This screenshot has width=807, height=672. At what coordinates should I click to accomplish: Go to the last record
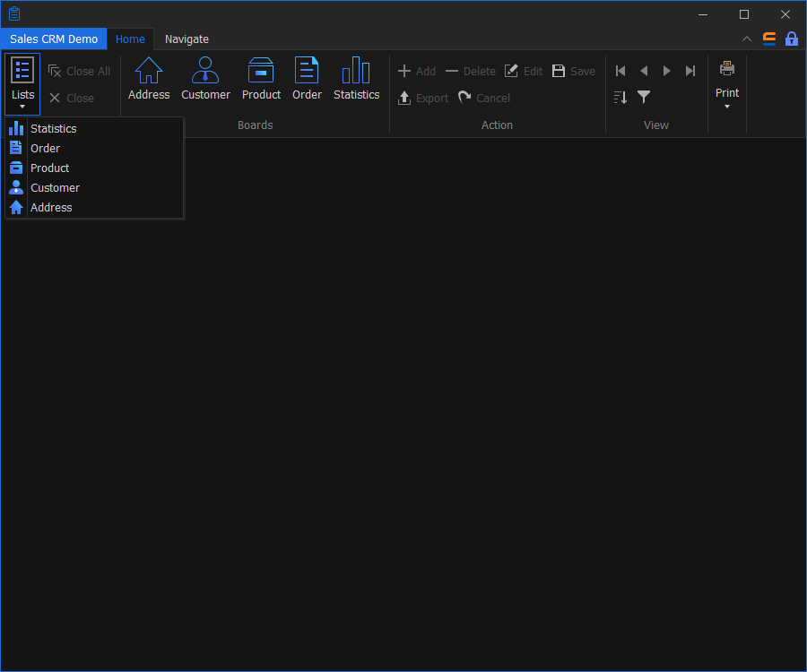(x=690, y=71)
